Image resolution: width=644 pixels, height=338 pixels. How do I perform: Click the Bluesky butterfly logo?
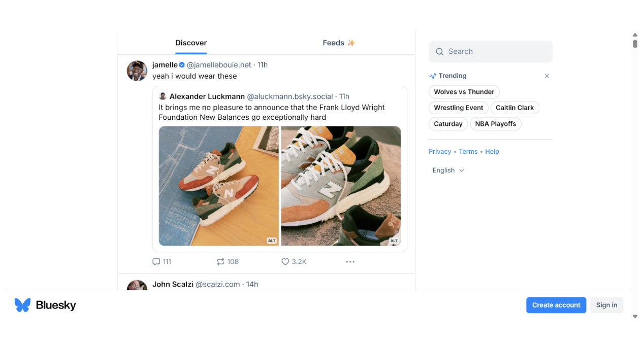pyautogui.click(x=23, y=305)
